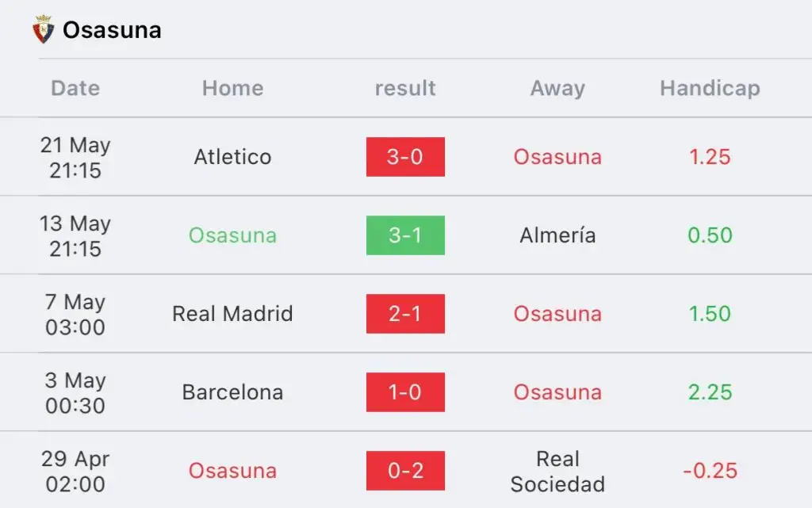Select the Date column header
Viewport: 812px width, 508px height.
point(75,88)
